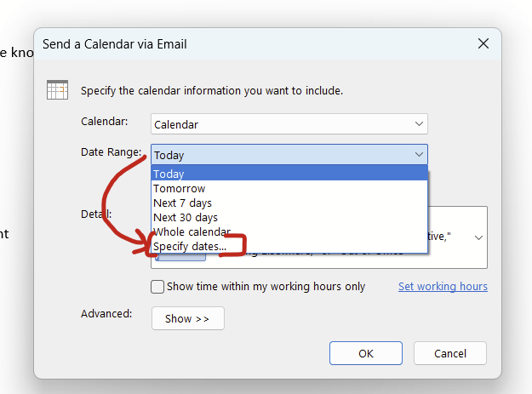Choose Tomorrow in the Date Range list
532x394 pixels.
[x=289, y=188]
